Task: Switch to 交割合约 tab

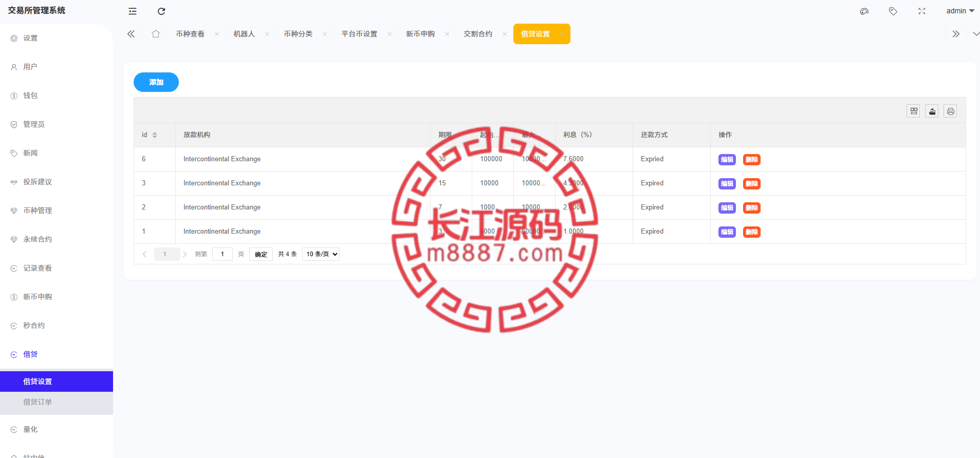Action: pos(478,34)
